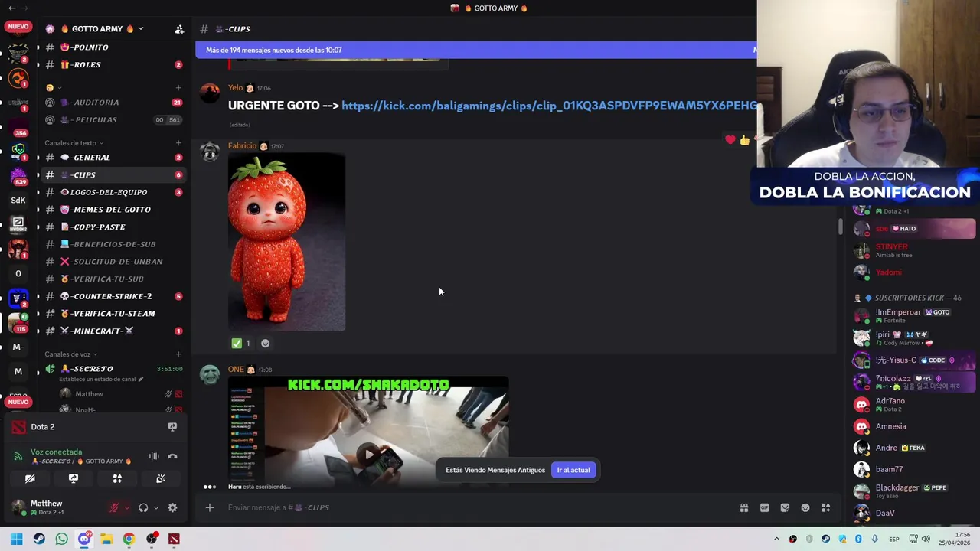Image resolution: width=980 pixels, height=551 pixels.
Task: Stream Dota 2 screen-share icon
Action: 172,427
